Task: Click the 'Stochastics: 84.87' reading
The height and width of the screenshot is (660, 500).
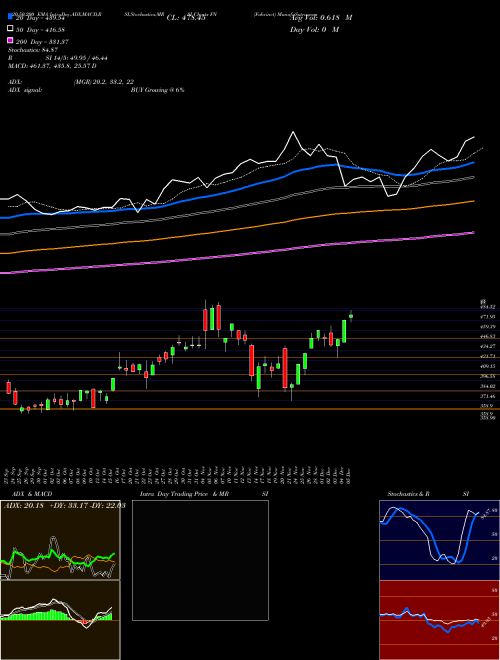Action: pos(33,50)
